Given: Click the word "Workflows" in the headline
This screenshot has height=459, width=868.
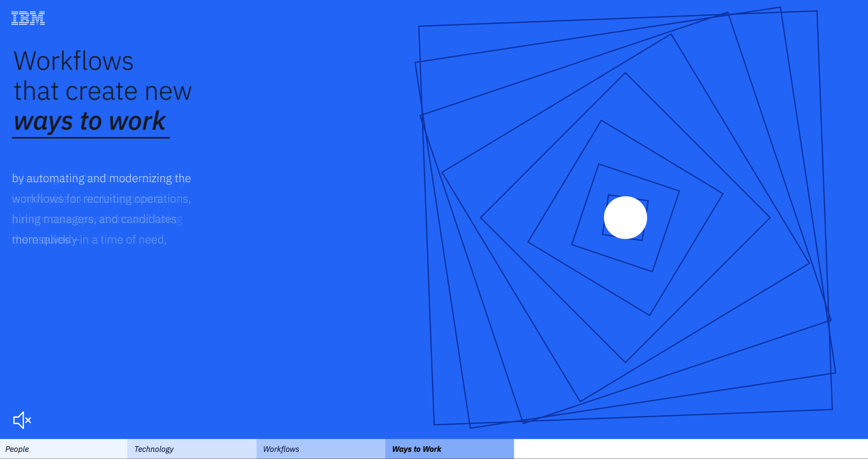Looking at the screenshot, I should (x=73, y=61).
